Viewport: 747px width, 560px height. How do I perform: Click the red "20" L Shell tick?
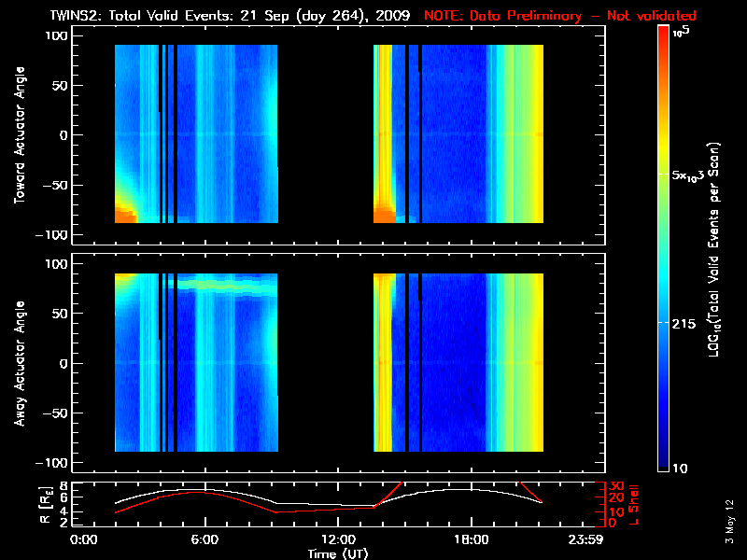617,498
